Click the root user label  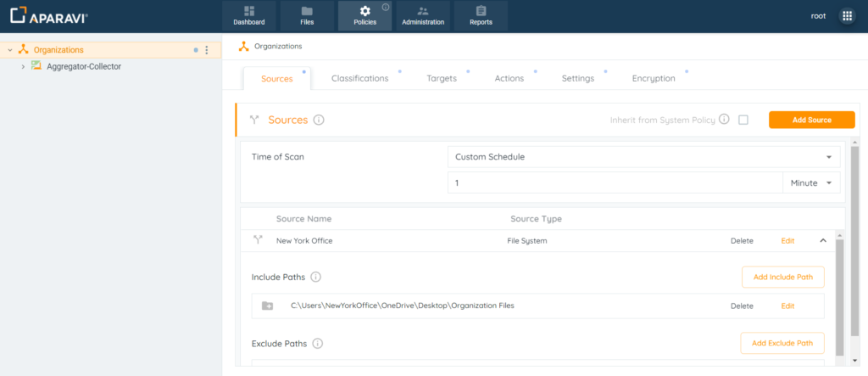pos(818,16)
